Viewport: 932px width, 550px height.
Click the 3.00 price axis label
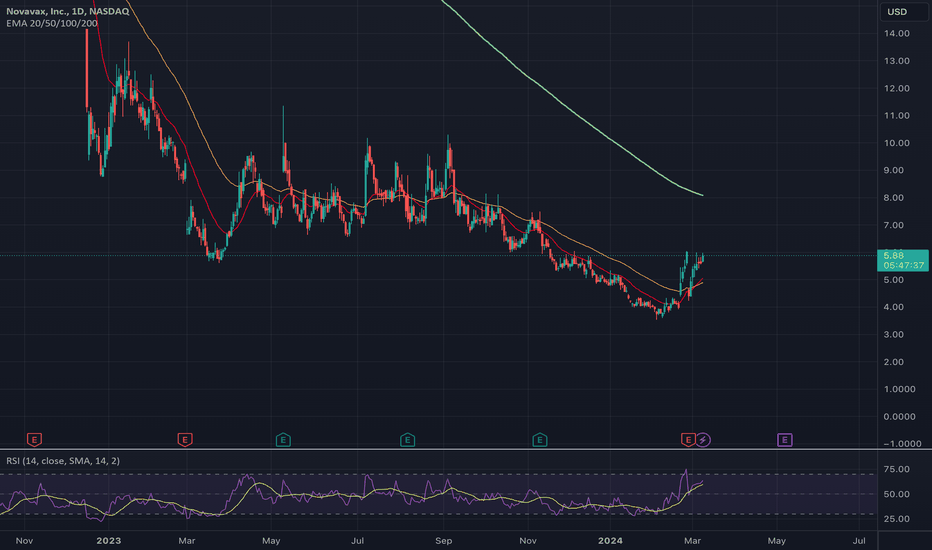point(893,334)
